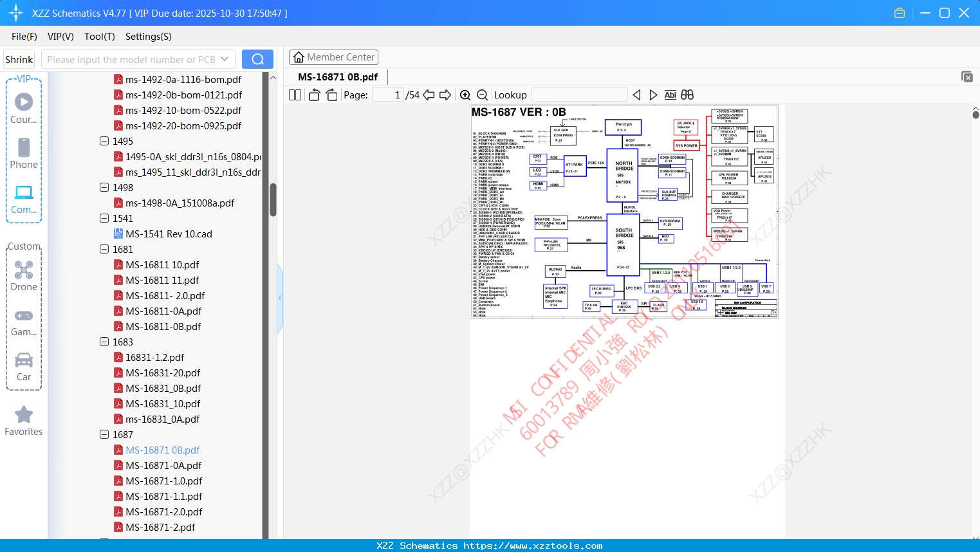980x552 pixels.
Task: Open ms-1492-0b-bom-0121.pdf
Action: click(x=183, y=95)
